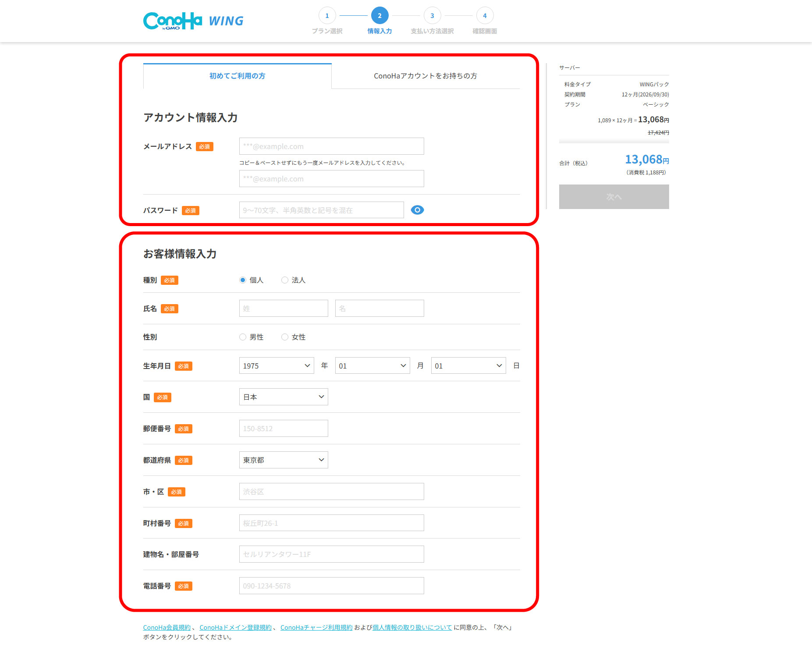This screenshot has height=663, width=812.
Task: Open the birth year dropdown showing 1975
Action: pyautogui.click(x=277, y=365)
